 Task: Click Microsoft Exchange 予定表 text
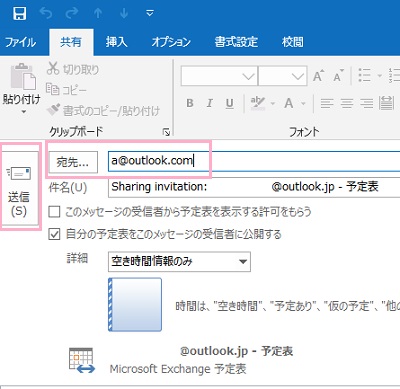(178, 369)
